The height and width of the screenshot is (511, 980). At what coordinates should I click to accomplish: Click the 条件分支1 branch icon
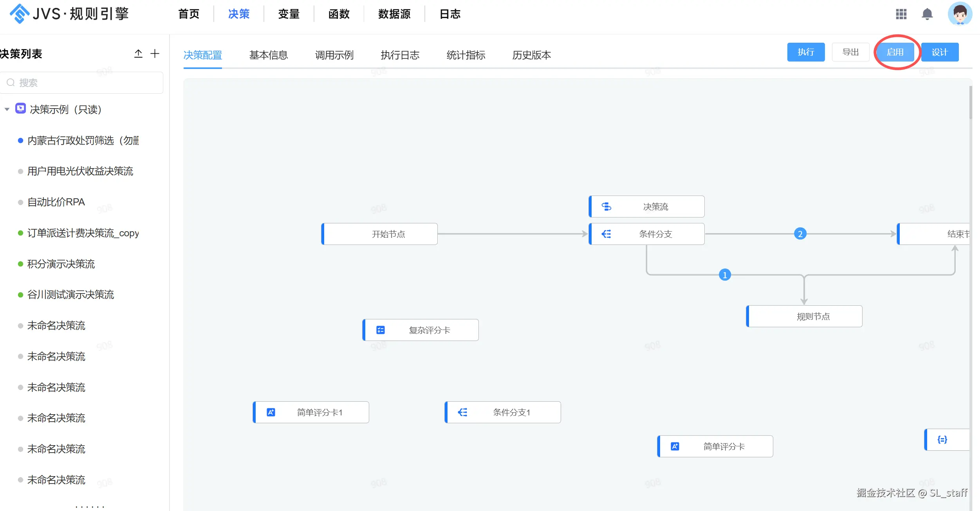point(462,412)
